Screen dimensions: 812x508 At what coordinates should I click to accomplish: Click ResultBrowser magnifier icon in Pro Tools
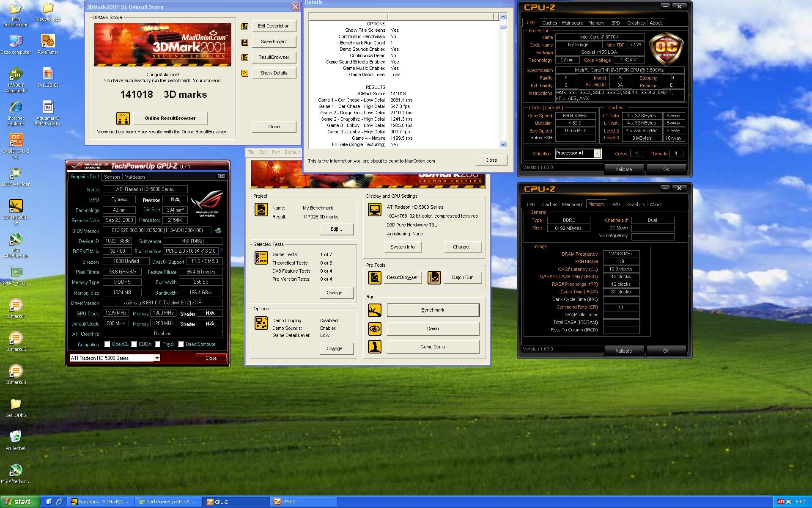pos(374,278)
